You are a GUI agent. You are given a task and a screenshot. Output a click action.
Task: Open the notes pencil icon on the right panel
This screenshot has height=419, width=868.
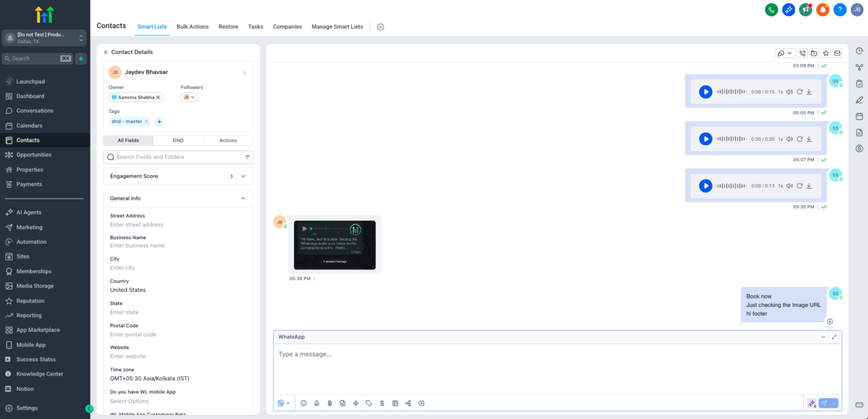(x=859, y=99)
